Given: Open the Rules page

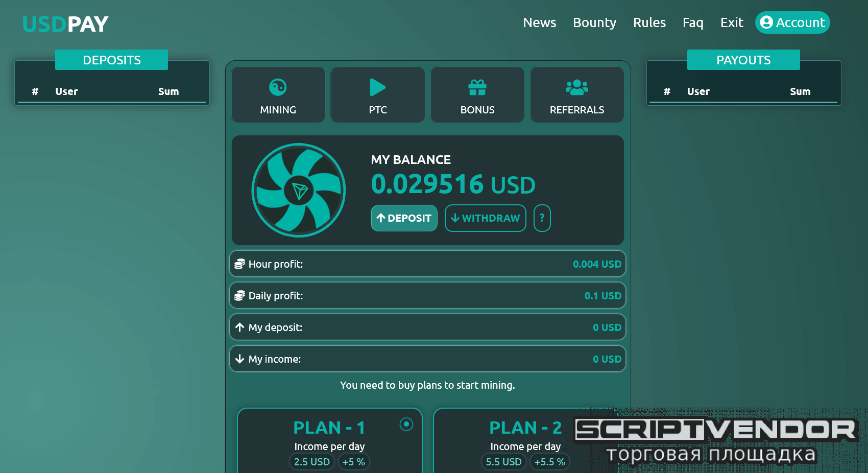Looking at the screenshot, I should 649,22.
